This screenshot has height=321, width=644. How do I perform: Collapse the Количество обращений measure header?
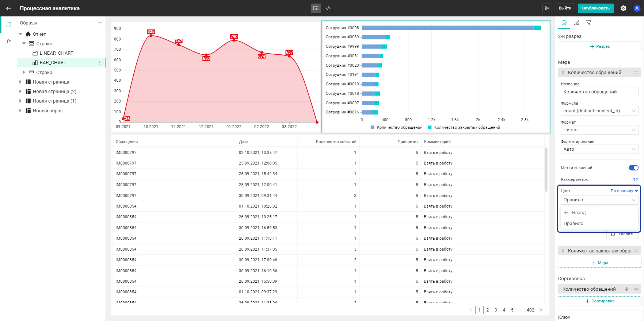coord(599,73)
